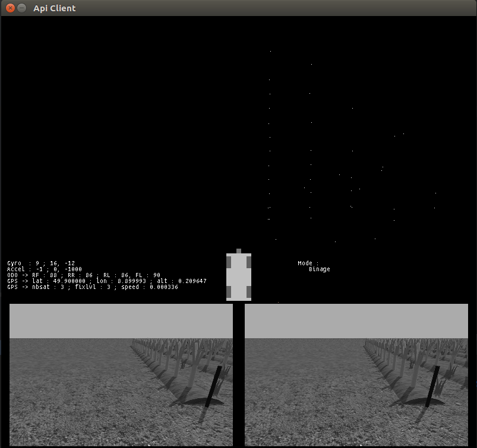Click the "Mode :" label
Image resolution: width=477 pixels, height=448 pixels.
coord(308,263)
